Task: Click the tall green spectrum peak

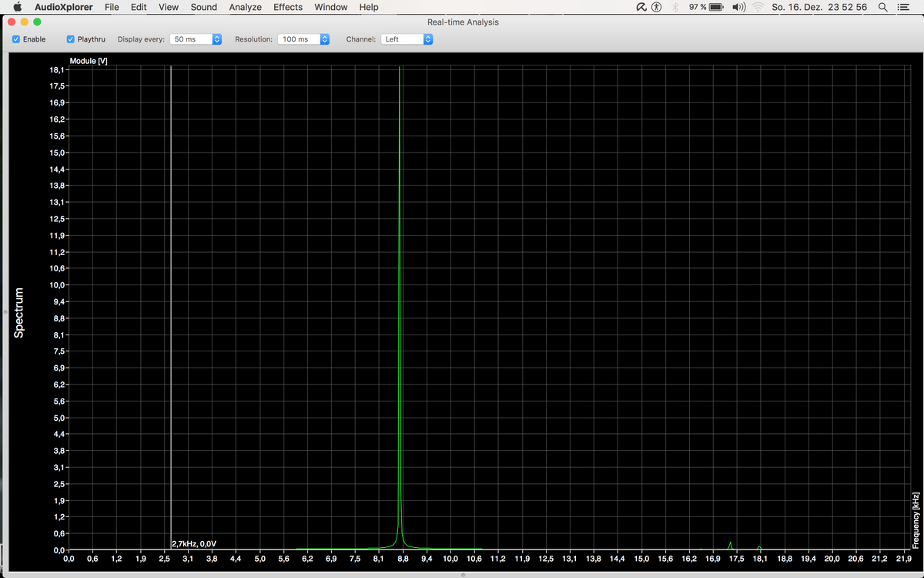Action: (400, 308)
